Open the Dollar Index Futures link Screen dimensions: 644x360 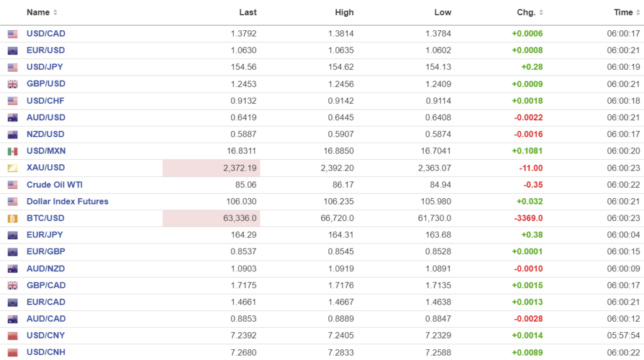coord(67,201)
